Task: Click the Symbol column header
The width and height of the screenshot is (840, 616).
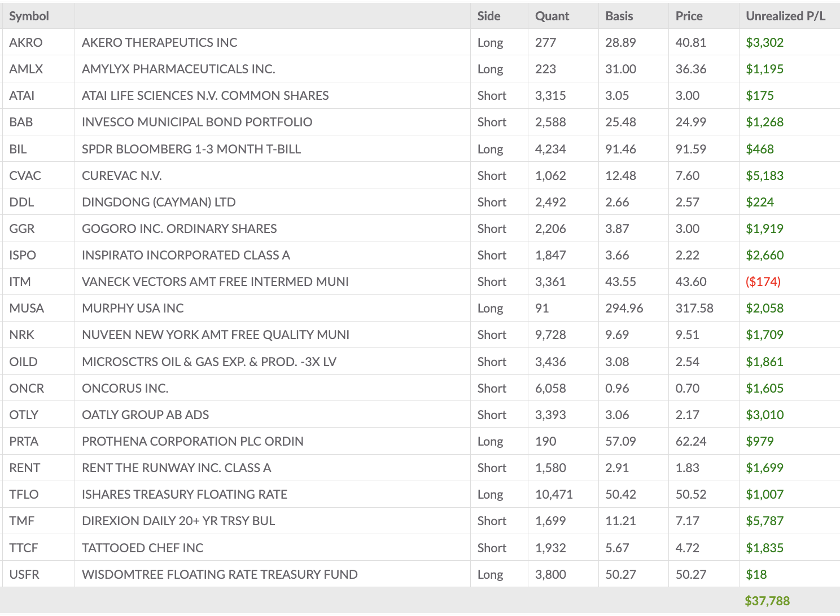Action: coord(29,16)
